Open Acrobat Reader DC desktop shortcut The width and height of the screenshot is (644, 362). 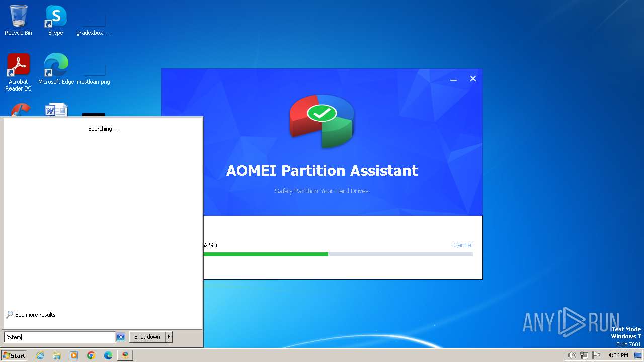coord(18,72)
